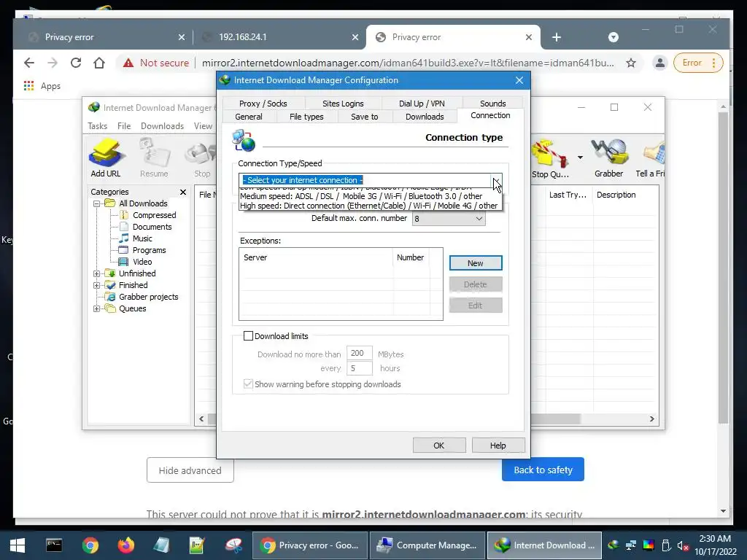Open Chrome profile avatar icon
Viewport: 747px width, 560px height.
659,63
